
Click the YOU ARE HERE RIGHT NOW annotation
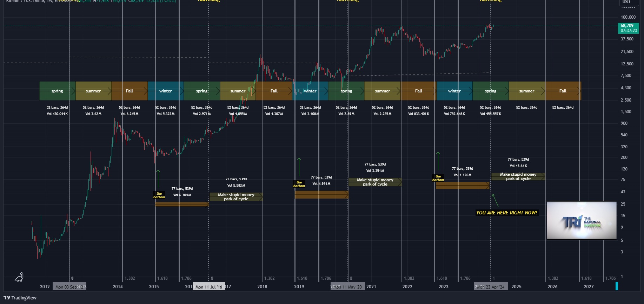tap(506, 213)
